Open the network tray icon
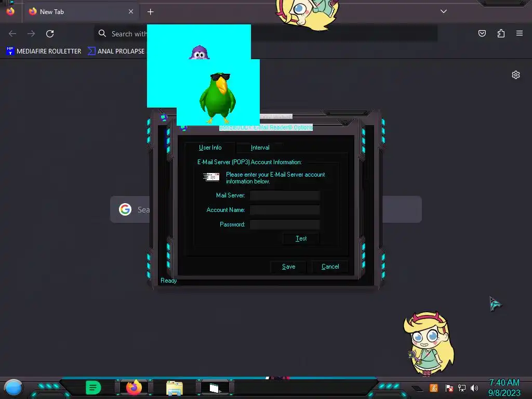The height and width of the screenshot is (399, 532). tap(462, 388)
